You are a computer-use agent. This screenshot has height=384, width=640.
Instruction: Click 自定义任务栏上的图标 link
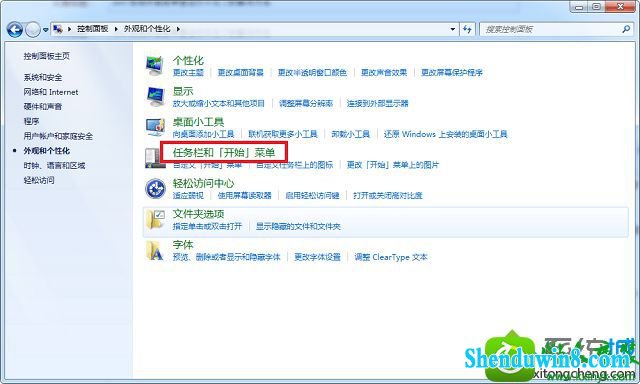pos(295,165)
